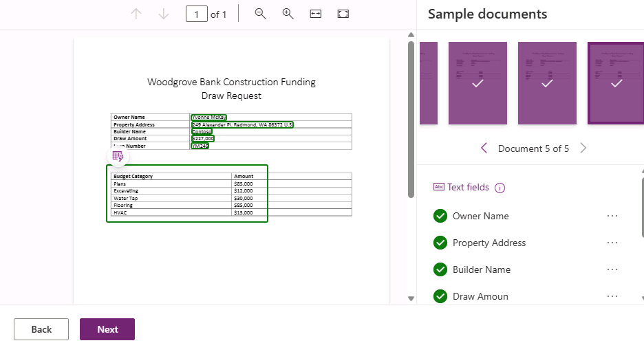Go to the next sample document
This screenshot has height=343, width=644.
(x=583, y=148)
